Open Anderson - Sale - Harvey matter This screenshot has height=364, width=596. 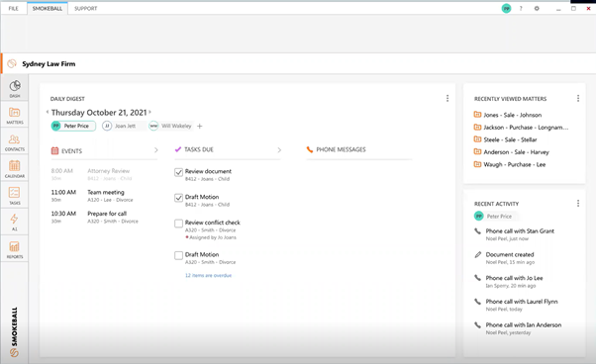coord(516,151)
